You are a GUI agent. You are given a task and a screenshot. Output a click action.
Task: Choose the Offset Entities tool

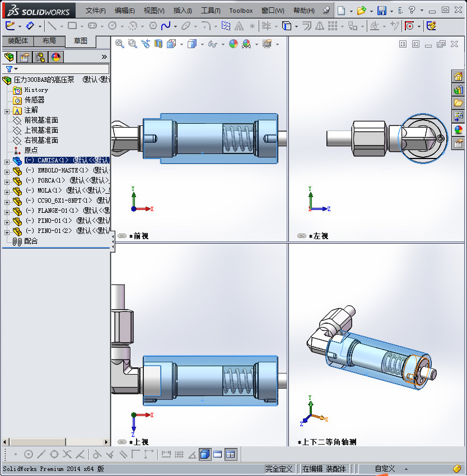click(x=307, y=26)
